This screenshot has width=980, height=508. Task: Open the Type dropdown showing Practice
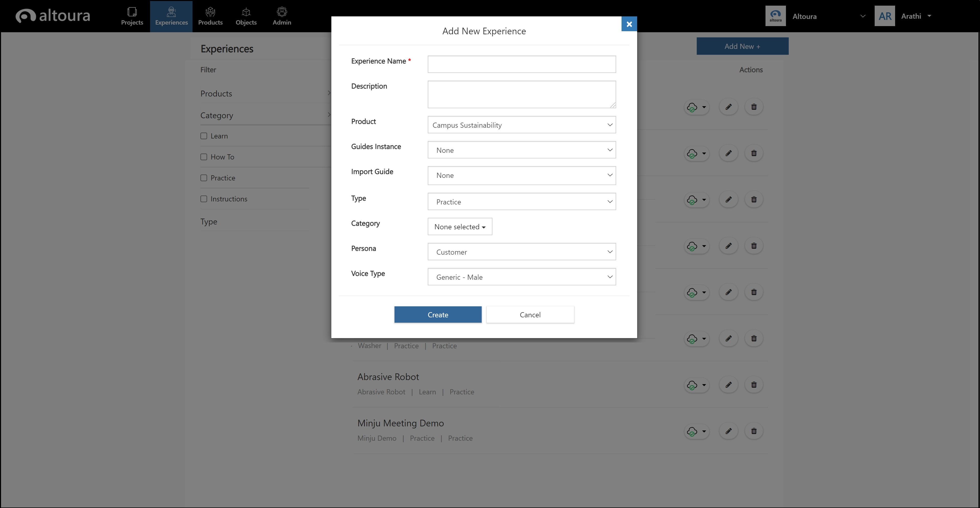pyautogui.click(x=522, y=201)
